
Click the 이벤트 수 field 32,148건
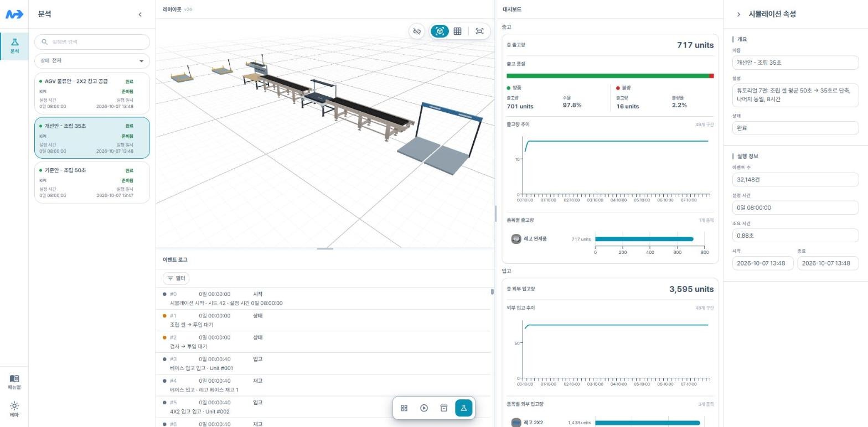pos(795,180)
